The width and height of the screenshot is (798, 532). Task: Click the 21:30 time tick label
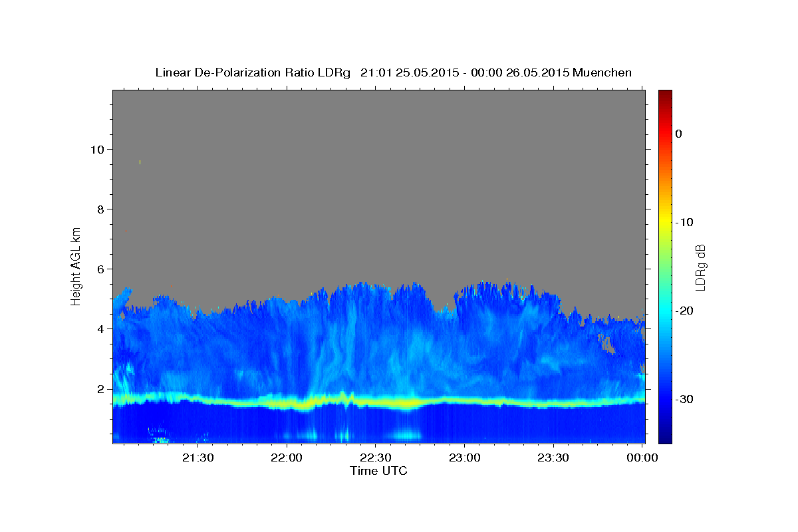pos(198,458)
